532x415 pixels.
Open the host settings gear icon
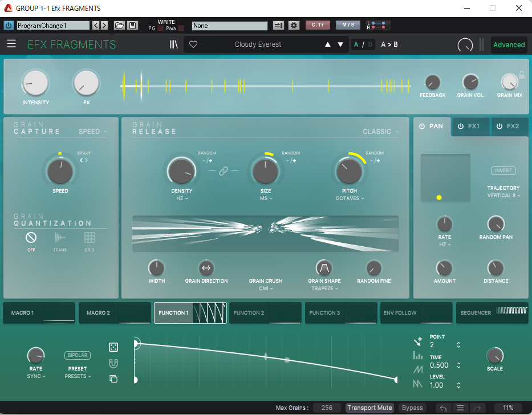(294, 26)
